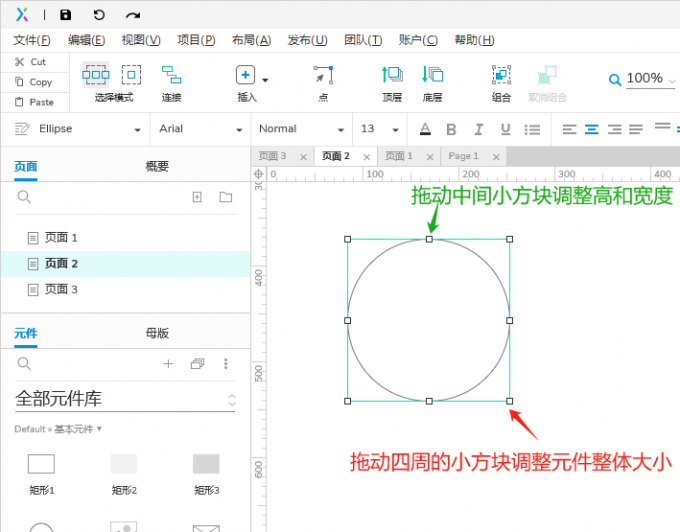Close the Page 1 canvas tab

497,157
